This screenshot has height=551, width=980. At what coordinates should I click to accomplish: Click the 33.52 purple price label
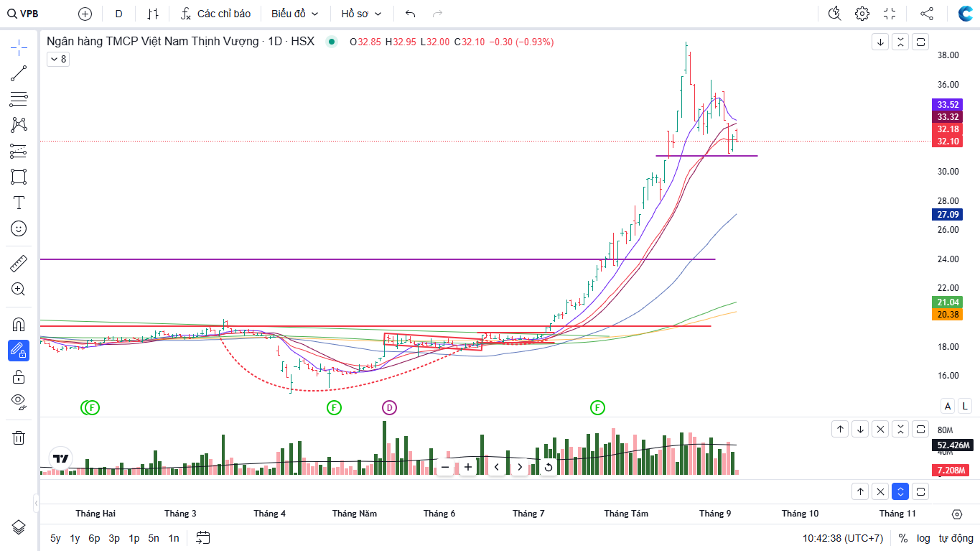[948, 104]
